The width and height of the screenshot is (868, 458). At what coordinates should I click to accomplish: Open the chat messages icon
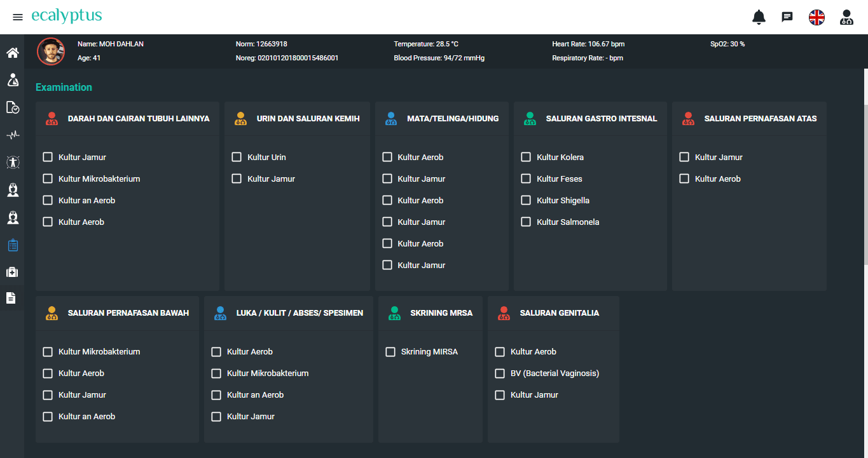pos(787,17)
